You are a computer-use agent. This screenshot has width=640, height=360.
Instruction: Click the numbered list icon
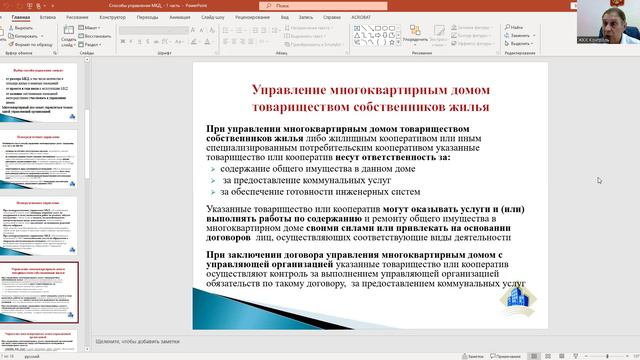(240, 30)
